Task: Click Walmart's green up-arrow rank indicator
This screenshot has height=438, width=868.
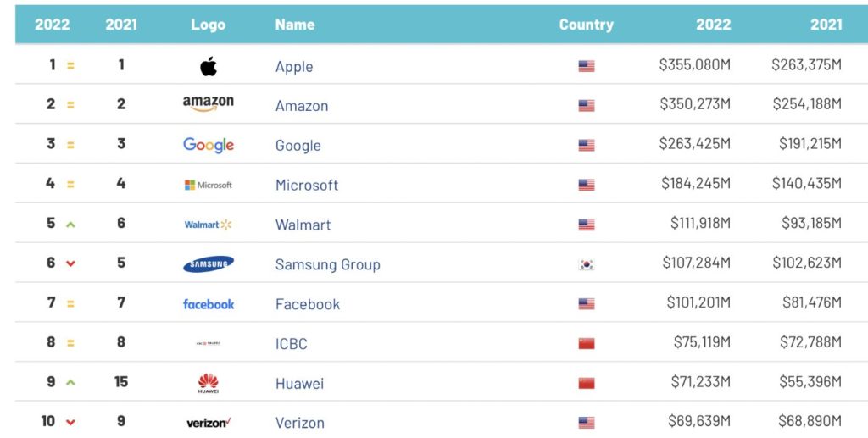Action: point(71,225)
